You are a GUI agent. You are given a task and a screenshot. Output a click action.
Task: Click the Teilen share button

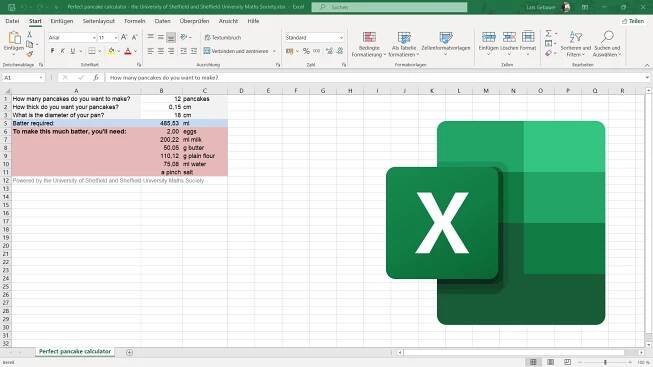pyautogui.click(x=633, y=21)
